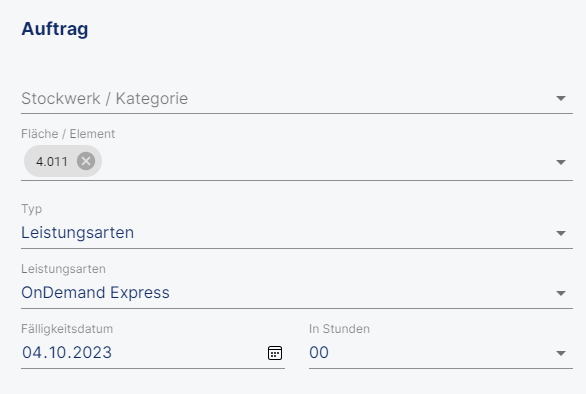586x394 pixels.
Task: Click the 00 hours value
Action: pyautogui.click(x=319, y=353)
